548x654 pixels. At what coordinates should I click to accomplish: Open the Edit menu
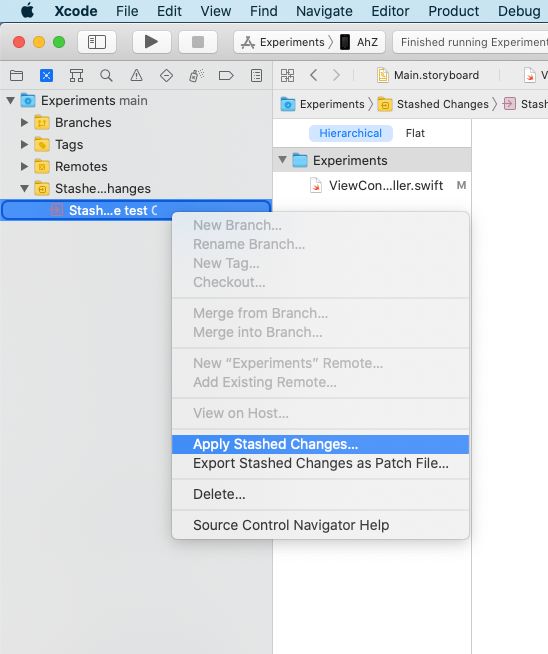(169, 11)
